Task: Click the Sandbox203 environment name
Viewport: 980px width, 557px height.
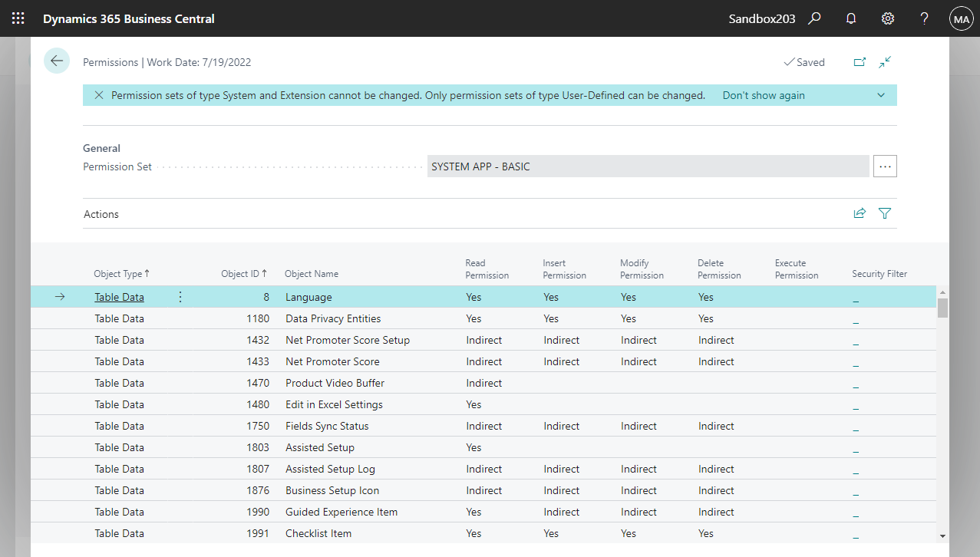Action: point(761,18)
